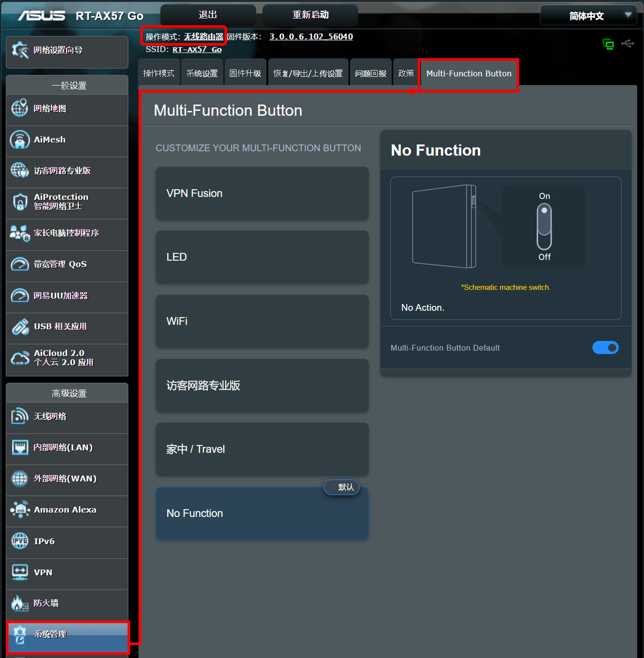Open the 防火墙 firewall icon

[20, 603]
